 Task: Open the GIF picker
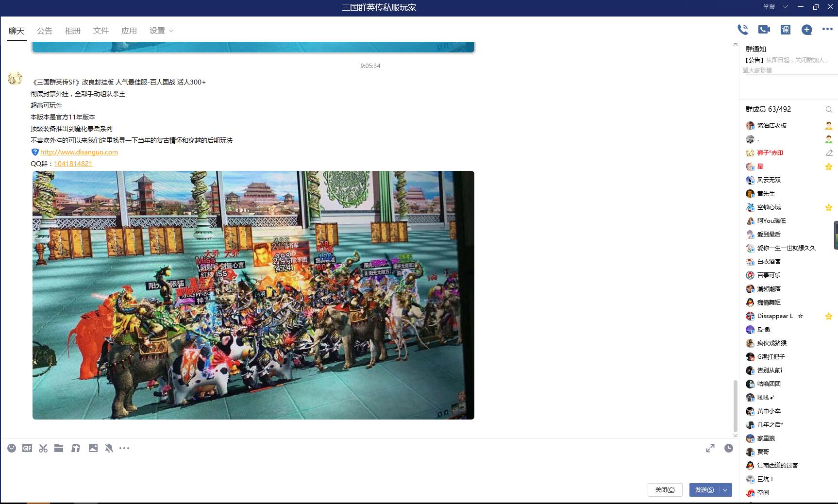coord(27,448)
